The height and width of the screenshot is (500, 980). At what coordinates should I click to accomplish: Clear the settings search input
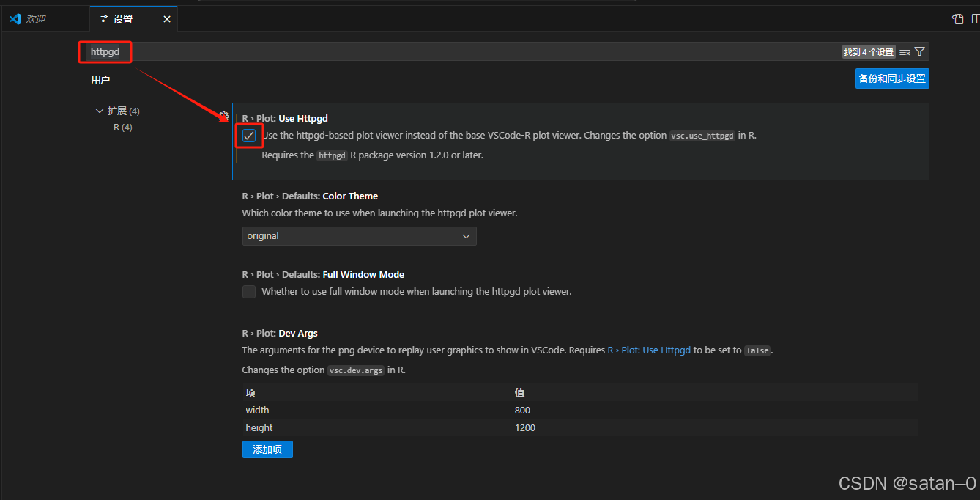coord(905,52)
